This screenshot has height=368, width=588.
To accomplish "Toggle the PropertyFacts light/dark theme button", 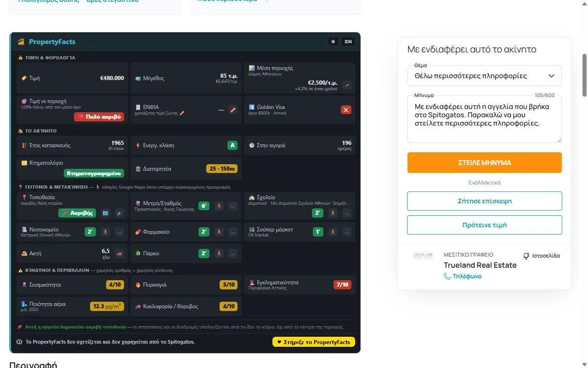I will tap(333, 41).
